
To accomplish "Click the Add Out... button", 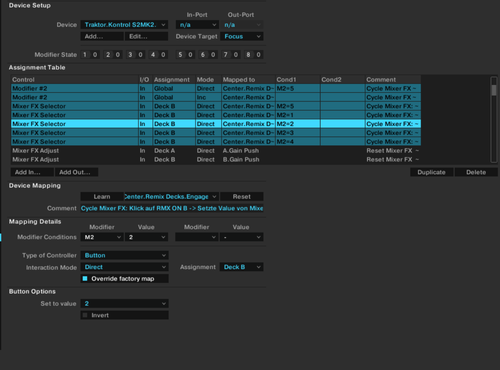I will 76,172.
